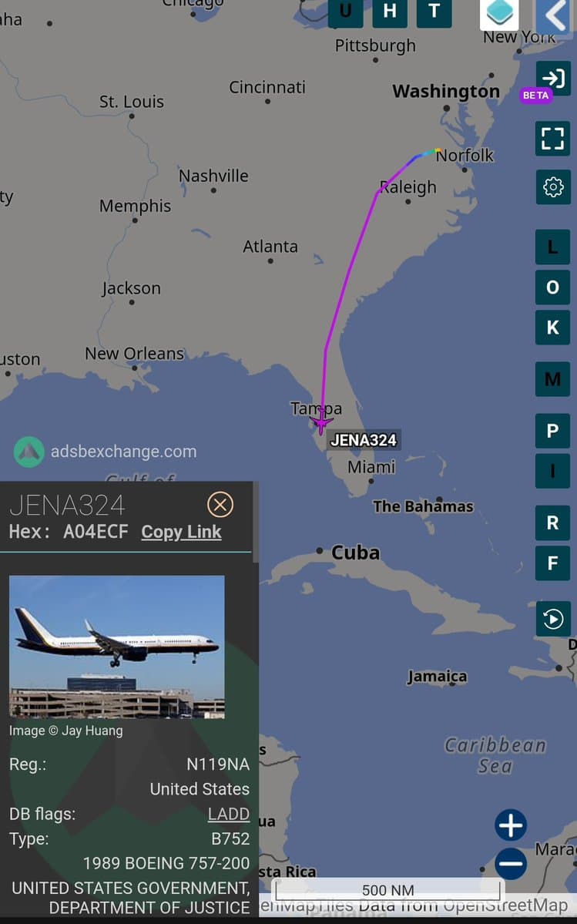This screenshot has height=924, width=577.
Task: Zoom out with the minus button
Action: click(511, 864)
